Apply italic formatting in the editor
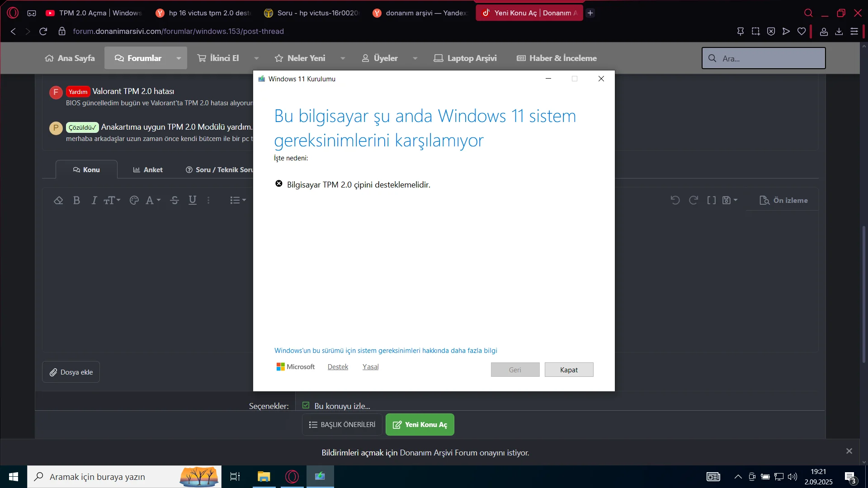Viewport: 868px width, 488px height. tap(94, 200)
